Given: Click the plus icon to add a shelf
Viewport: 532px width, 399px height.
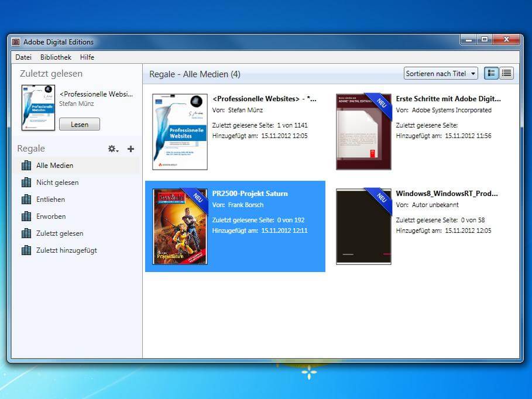Looking at the screenshot, I should coord(130,149).
